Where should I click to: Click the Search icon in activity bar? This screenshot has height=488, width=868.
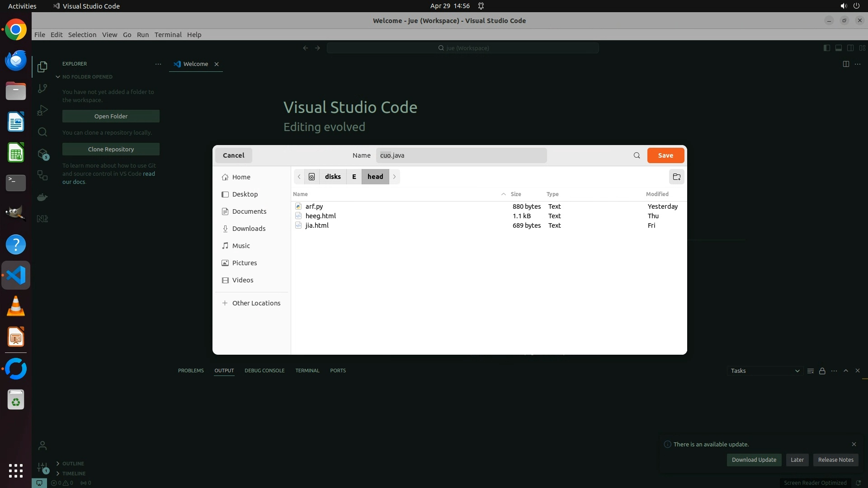[x=42, y=132]
